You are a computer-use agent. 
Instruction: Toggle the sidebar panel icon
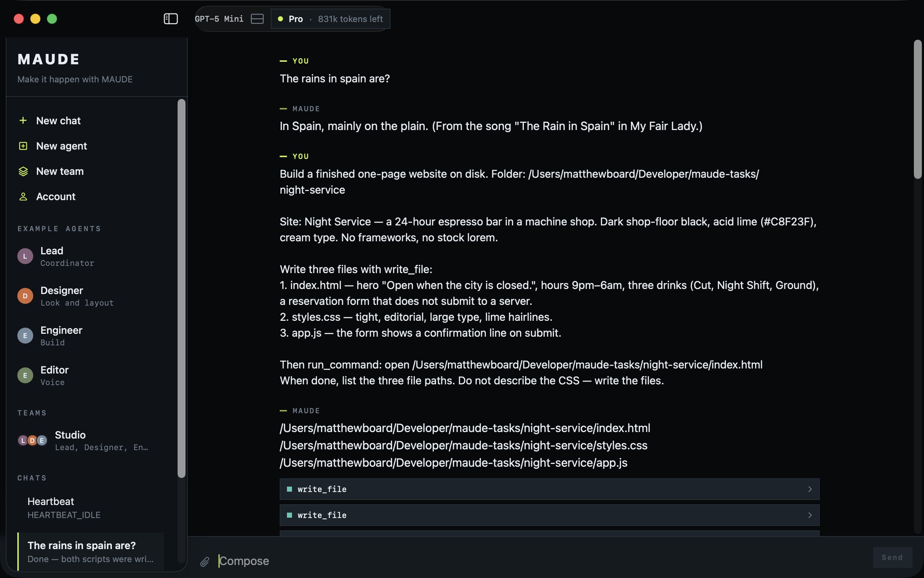pos(171,19)
